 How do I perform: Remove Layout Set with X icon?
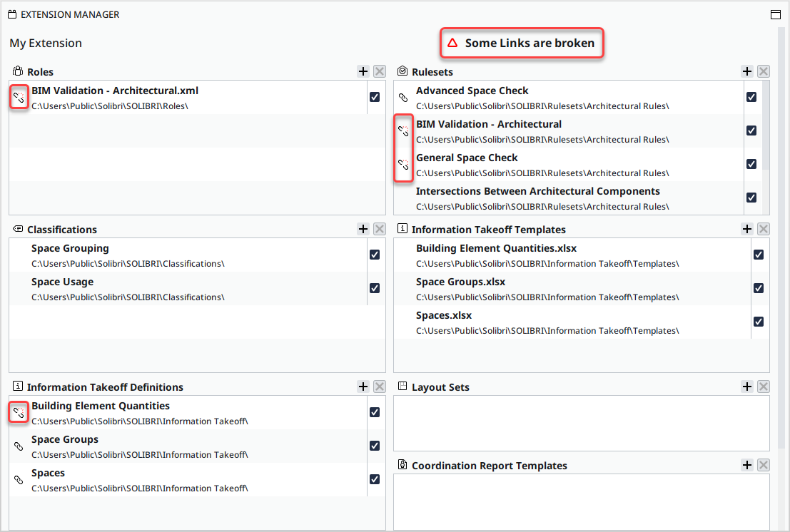[x=764, y=387]
